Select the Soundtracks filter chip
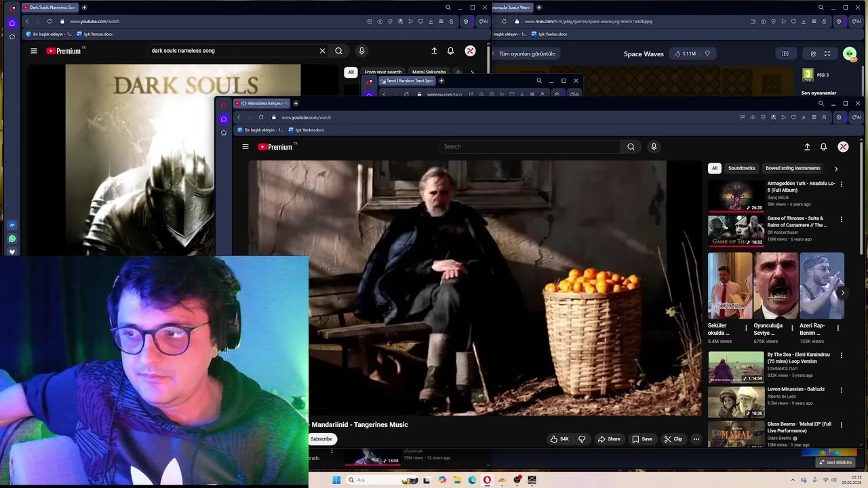This screenshot has width=868, height=488. (x=741, y=168)
